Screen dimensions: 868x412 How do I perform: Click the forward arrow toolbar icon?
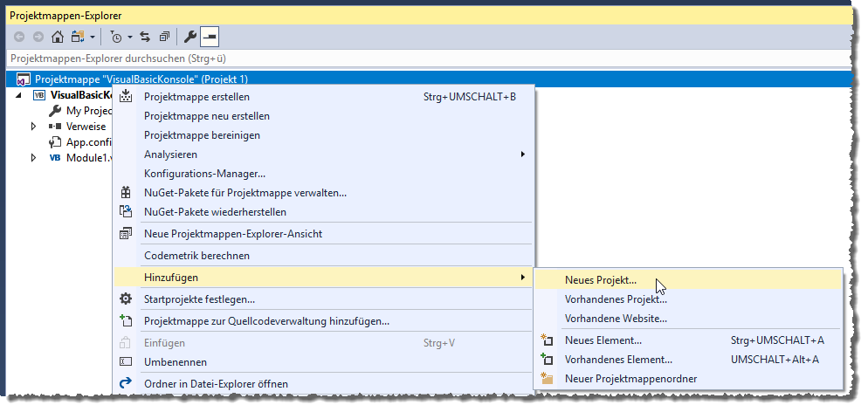[x=38, y=37]
